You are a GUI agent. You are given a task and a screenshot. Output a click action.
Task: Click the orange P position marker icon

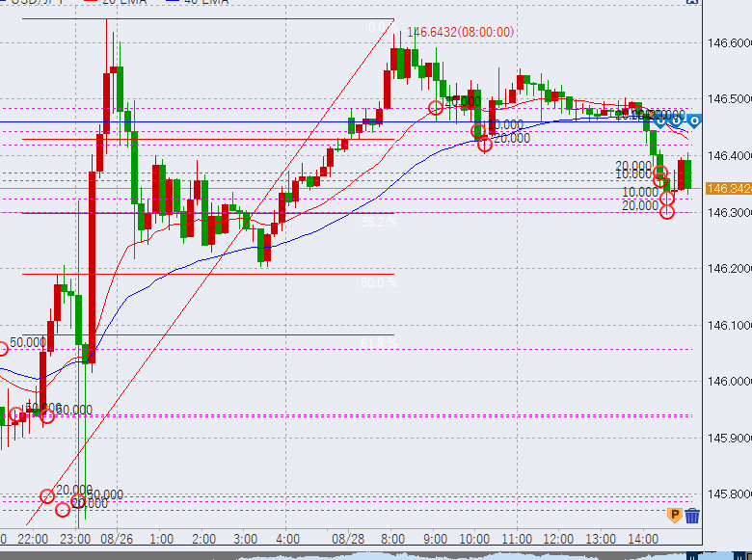pyautogui.click(x=675, y=517)
